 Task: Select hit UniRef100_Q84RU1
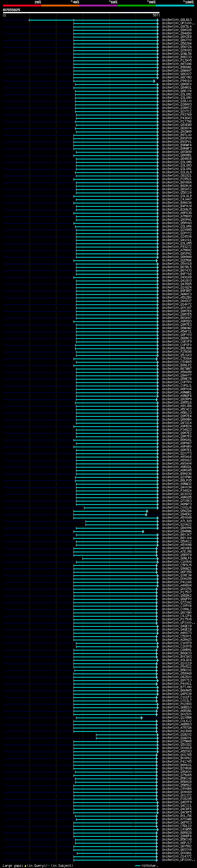pos(177,88)
